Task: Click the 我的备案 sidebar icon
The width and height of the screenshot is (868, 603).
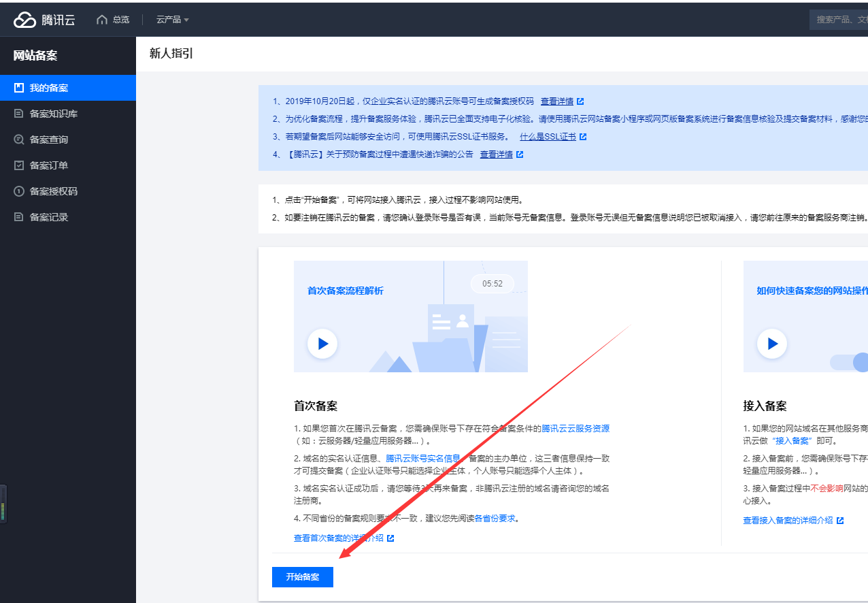Action: (x=19, y=88)
